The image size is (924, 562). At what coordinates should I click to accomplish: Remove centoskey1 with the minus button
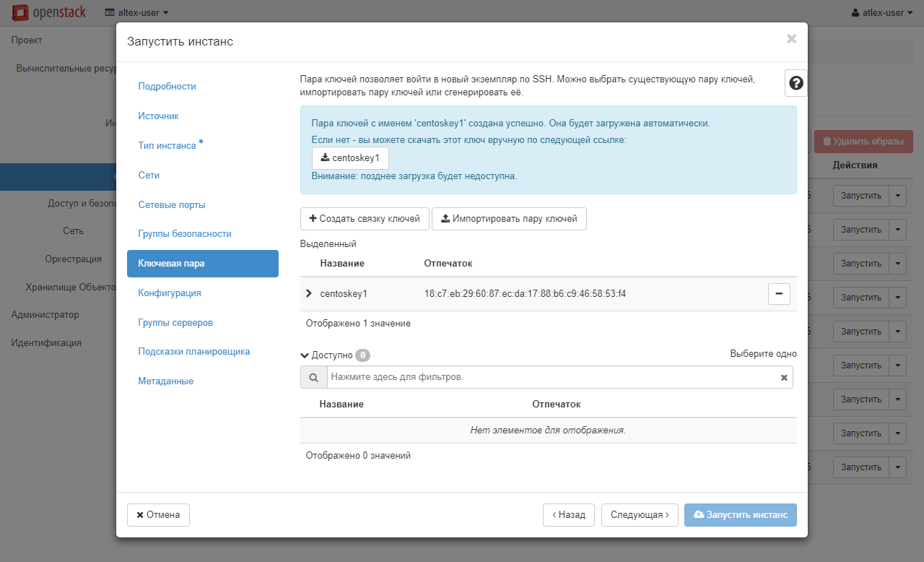(x=779, y=294)
